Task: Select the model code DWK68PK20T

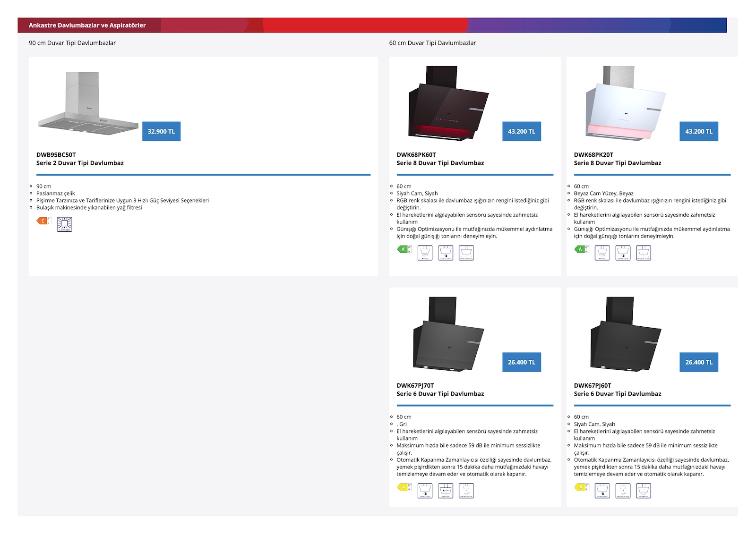Action: pyautogui.click(x=593, y=155)
